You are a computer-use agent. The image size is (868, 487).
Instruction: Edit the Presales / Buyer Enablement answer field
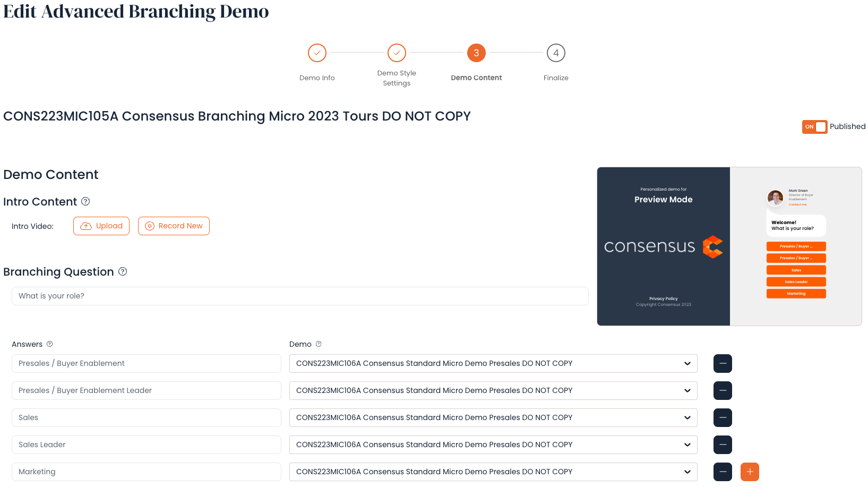pyautogui.click(x=147, y=363)
